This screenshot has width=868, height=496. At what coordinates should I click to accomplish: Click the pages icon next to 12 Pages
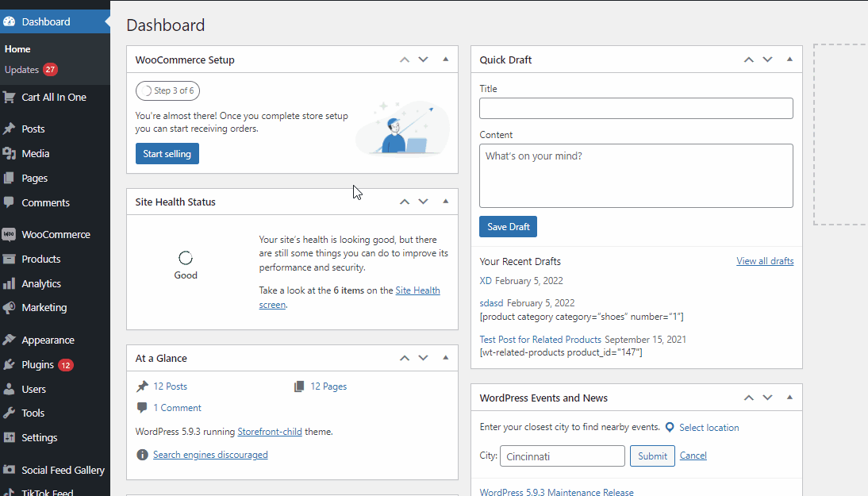299,386
